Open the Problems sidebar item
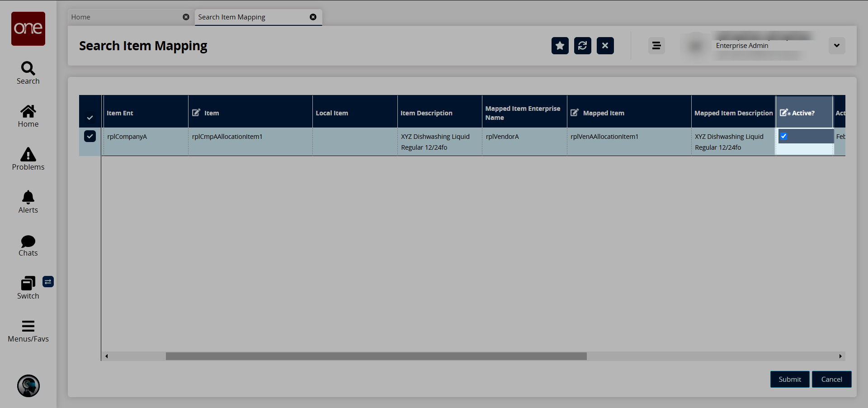The image size is (868, 408). click(28, 159)
